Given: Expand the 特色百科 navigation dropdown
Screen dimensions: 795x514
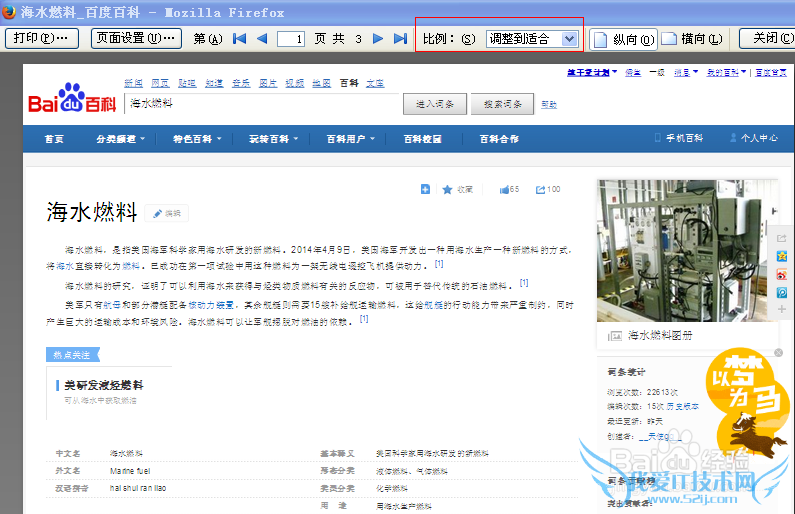Looking at the screenshot, I should [x=196, y=139].
